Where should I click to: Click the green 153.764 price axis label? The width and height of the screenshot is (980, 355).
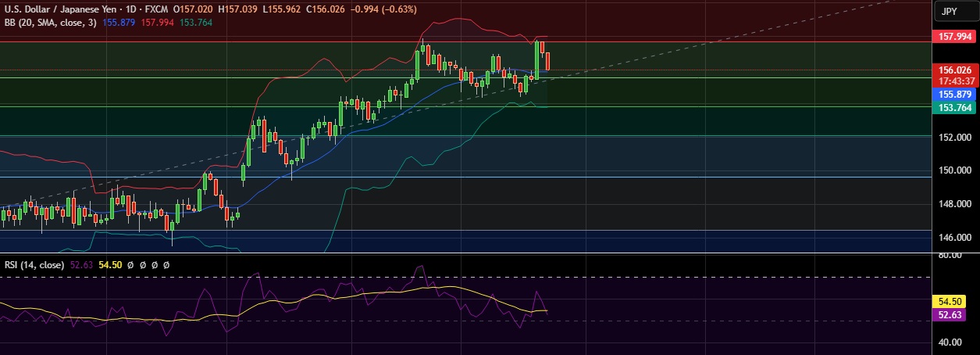coord(954,107)
